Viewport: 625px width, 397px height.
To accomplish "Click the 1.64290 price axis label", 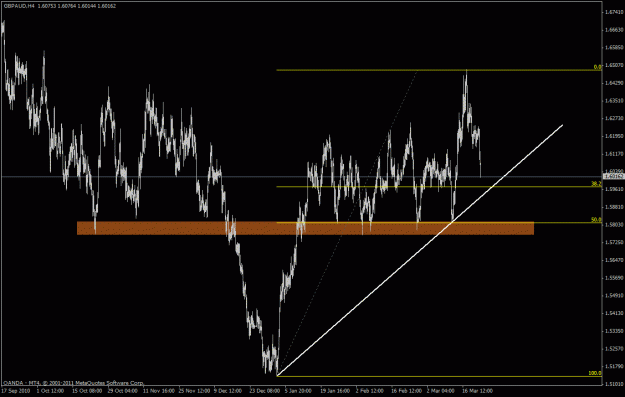I will point(614,83).
